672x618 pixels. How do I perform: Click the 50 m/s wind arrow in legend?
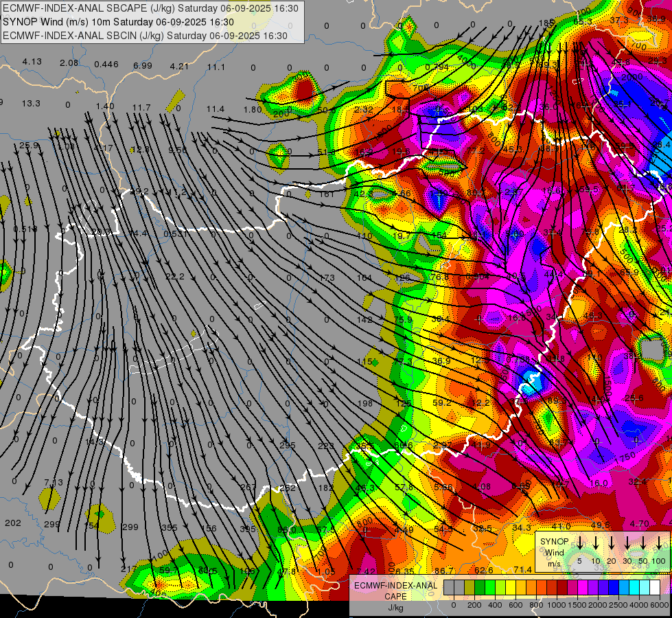643,542
